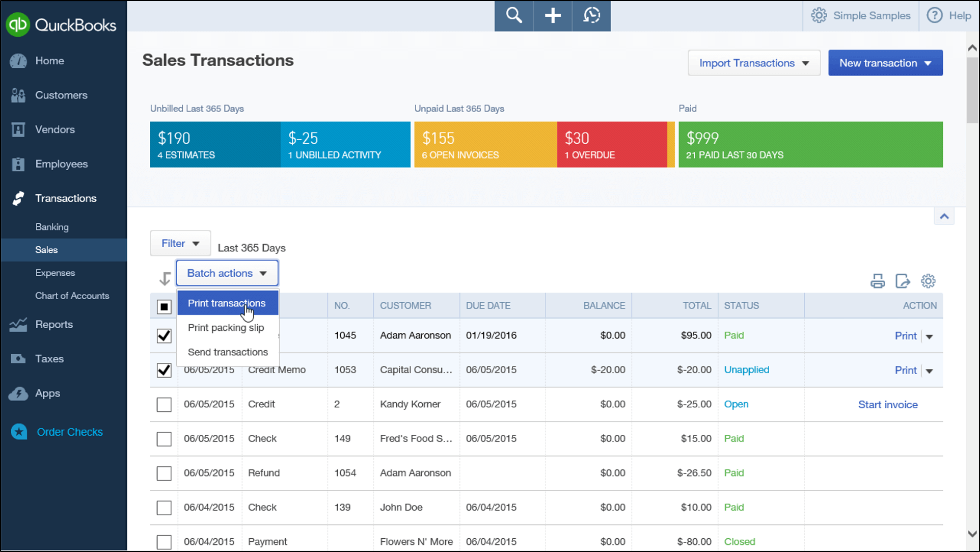980x552 pixels.
Task: Expand the Import Transactions dropdown arrow
Action: (807, 63)
